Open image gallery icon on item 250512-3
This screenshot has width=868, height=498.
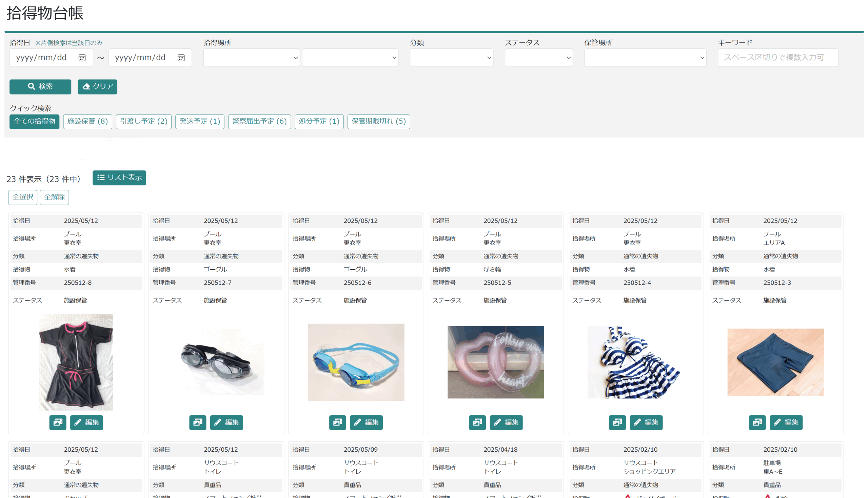tap(757, 422)
